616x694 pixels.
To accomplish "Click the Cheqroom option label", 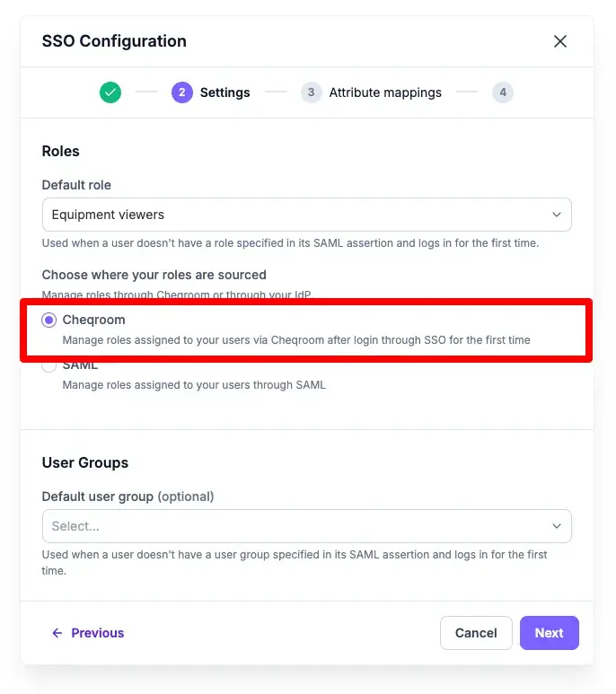I will pos(93,320).
